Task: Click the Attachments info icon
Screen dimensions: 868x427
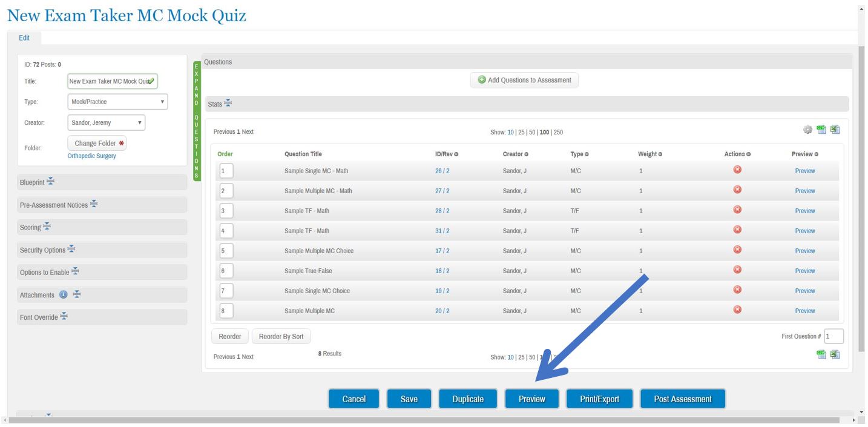Action: 64,295
